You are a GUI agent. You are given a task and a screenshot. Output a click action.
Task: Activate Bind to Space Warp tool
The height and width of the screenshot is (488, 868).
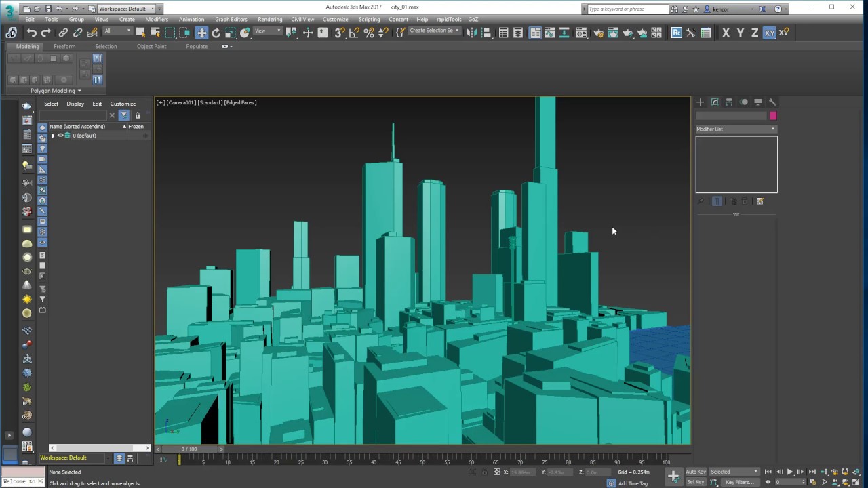coord(92,33)
